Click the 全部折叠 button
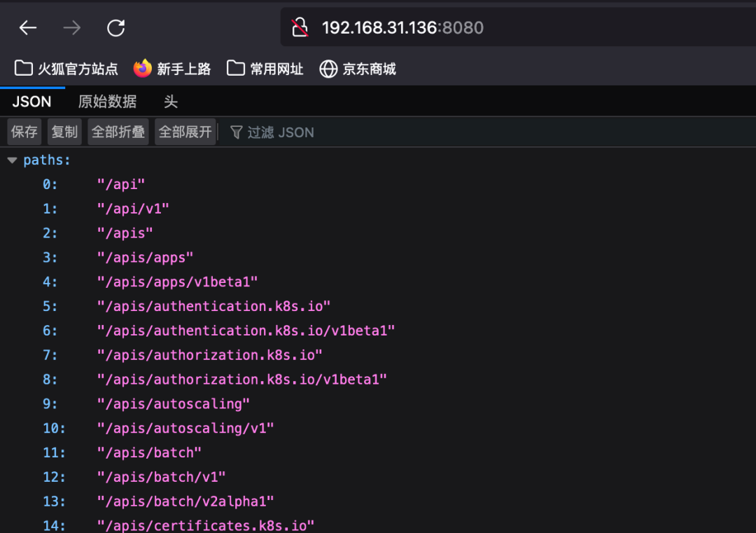756x533 pixels. pyautogui.click(x=118, y=132)
